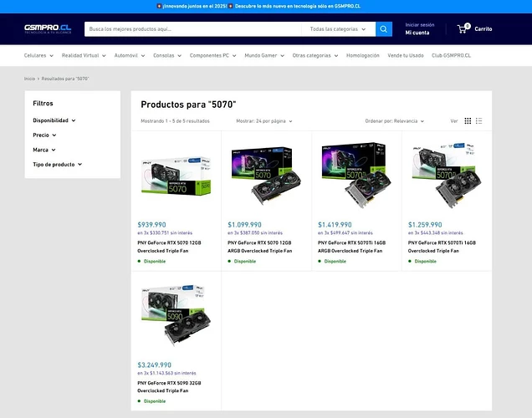
Task: Open the Todas las categorías dropdown
Action: (x=338, y=29)
